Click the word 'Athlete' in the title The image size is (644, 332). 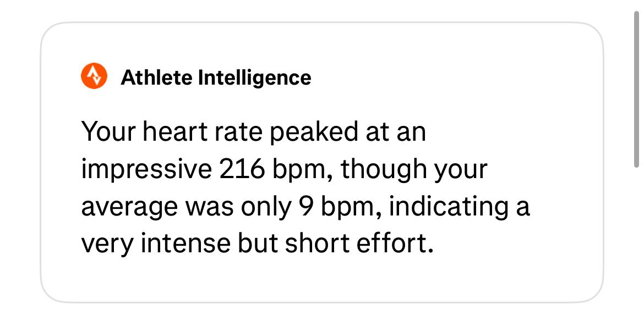[156, 77]
